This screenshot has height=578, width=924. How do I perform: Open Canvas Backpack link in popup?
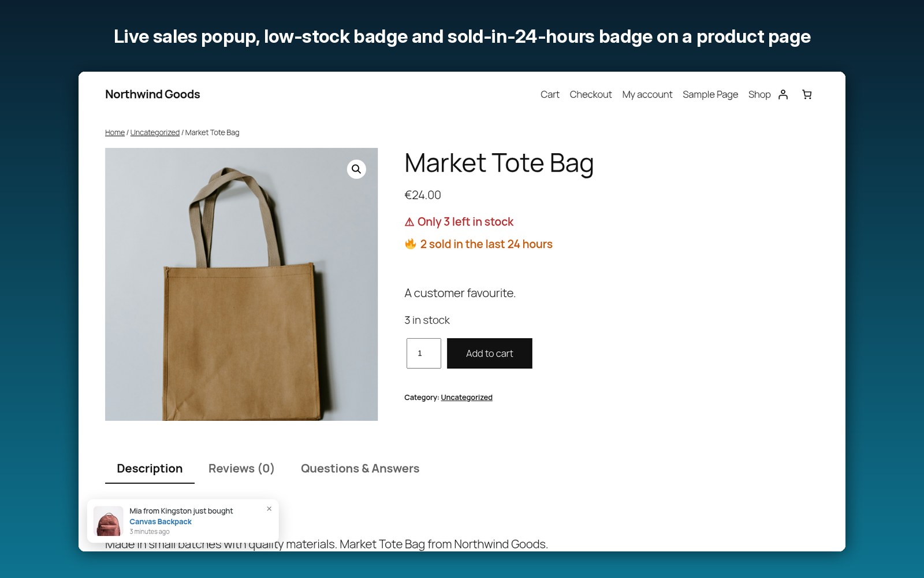pos(161,521)
